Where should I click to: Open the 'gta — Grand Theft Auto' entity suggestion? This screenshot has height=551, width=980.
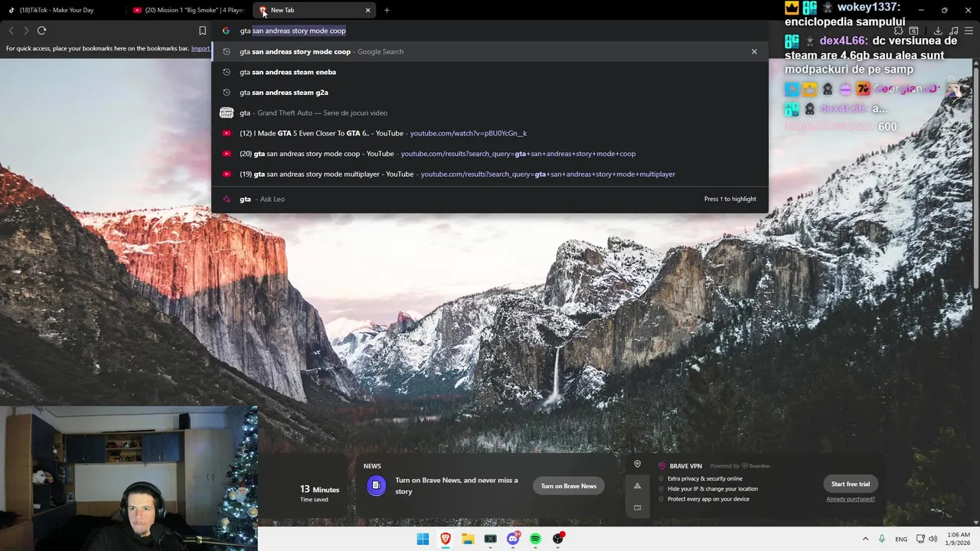(490, 112)
